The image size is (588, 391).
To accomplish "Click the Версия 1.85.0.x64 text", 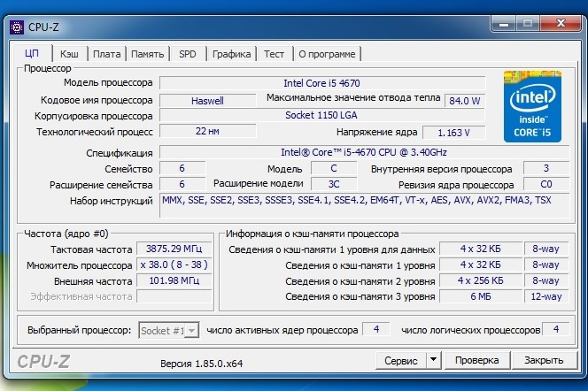I will [x=201, y=364].
